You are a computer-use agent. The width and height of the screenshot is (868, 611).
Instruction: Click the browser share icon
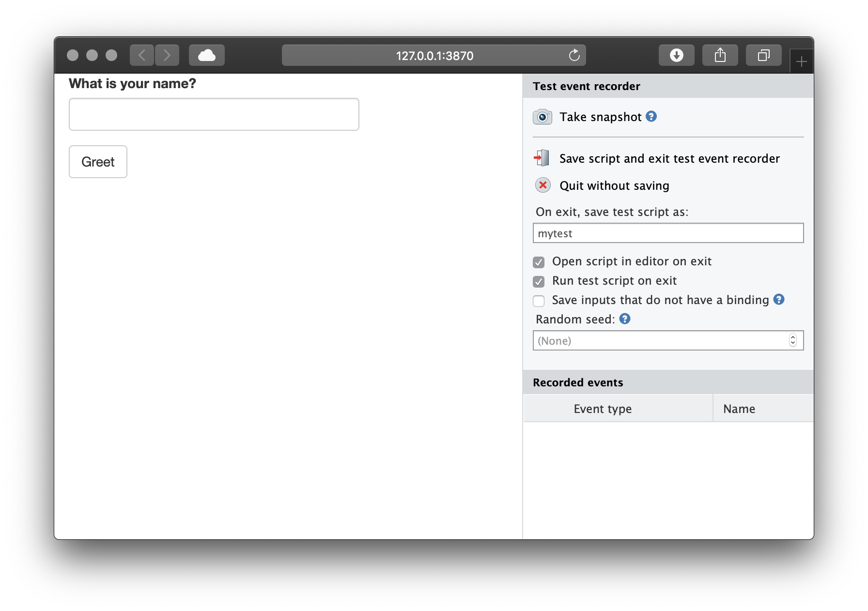[x=720, y=56]
